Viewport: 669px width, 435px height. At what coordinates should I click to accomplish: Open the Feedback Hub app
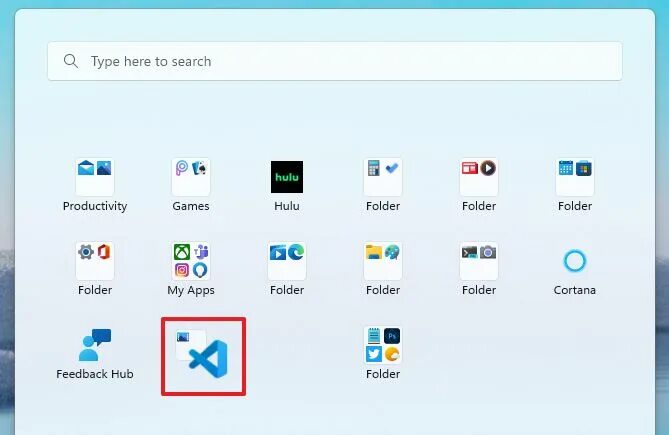pos(95,345)
